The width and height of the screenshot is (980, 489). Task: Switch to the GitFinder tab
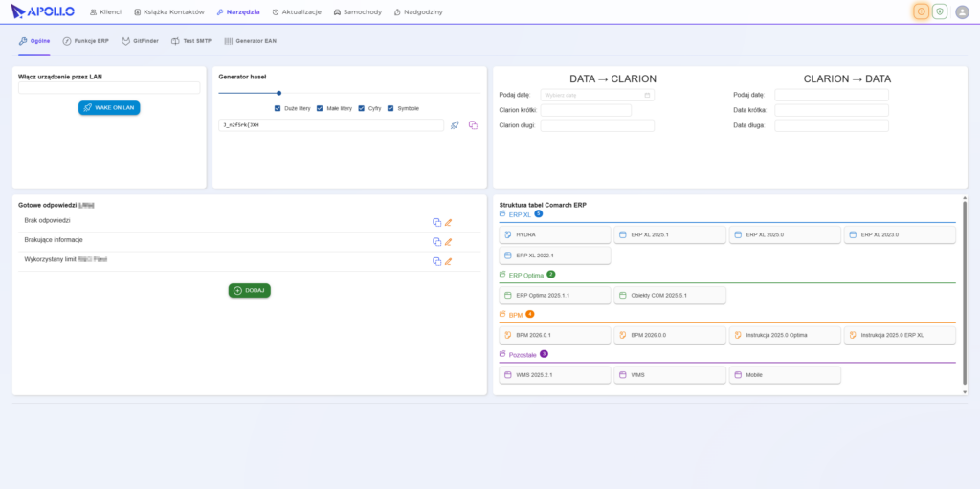(x=140, y=40)
